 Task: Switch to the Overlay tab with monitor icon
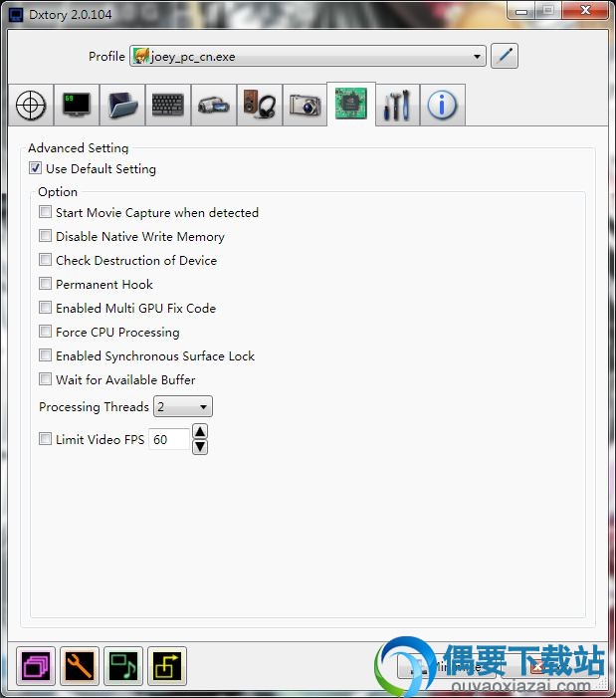(x=77, y=106)
